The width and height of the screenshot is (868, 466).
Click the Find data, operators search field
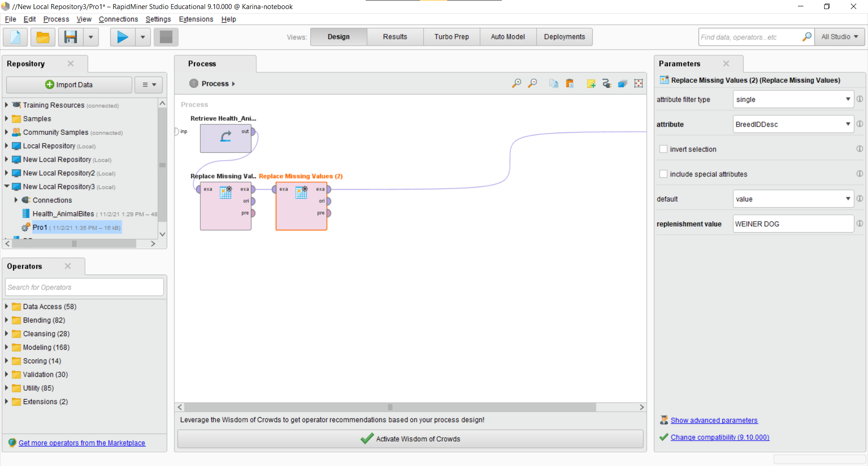pyautogui.click(x=750, y=37)
